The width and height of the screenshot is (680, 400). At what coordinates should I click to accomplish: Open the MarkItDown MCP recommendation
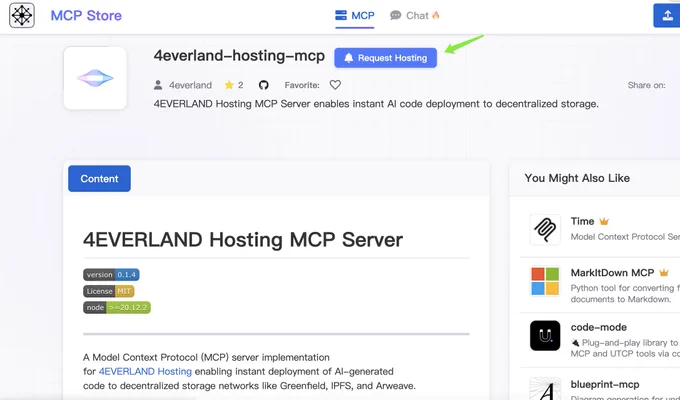pos(612,273)
